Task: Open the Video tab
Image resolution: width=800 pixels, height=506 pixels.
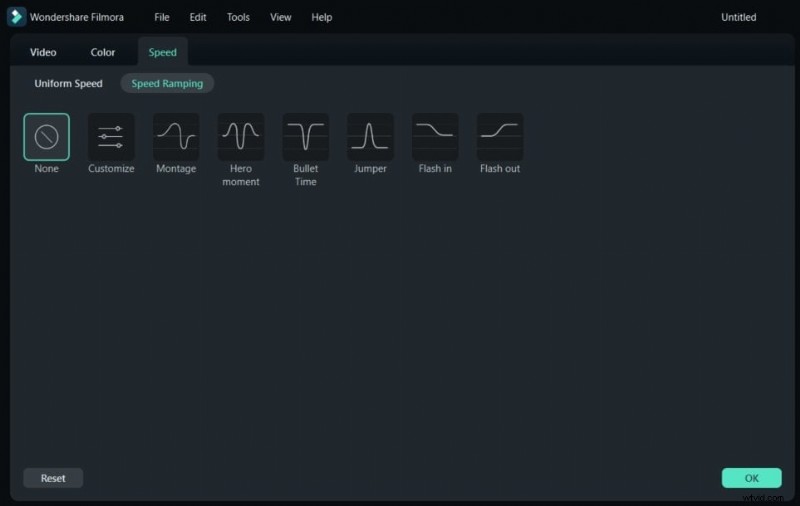Action: click(43, 52)
